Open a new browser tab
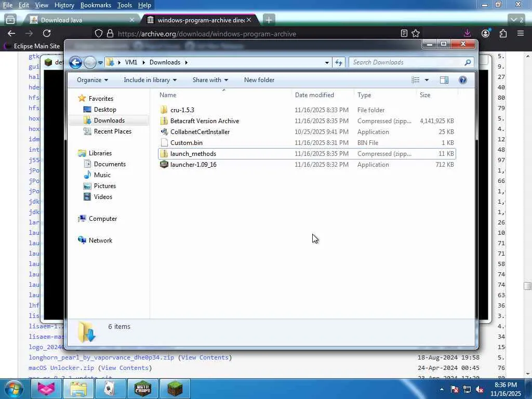Image resolution: width=532 pixels, height=399 pixels. tap(269, 20)
